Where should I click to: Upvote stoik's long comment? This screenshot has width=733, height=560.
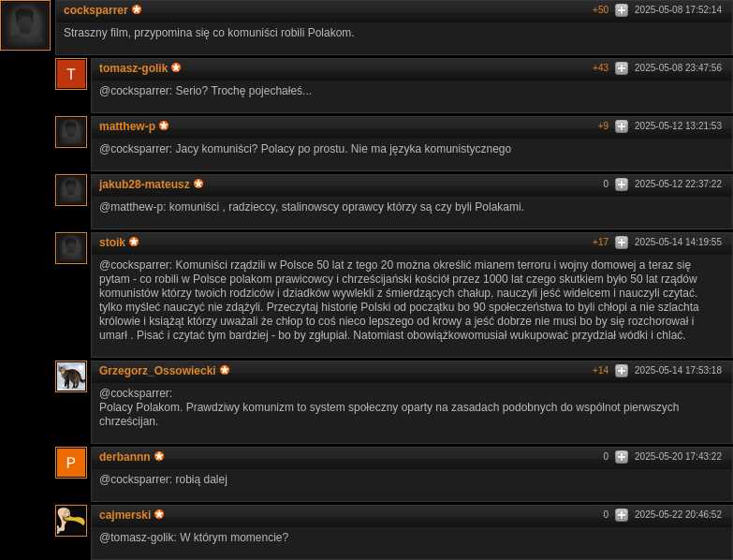(622, 243)
